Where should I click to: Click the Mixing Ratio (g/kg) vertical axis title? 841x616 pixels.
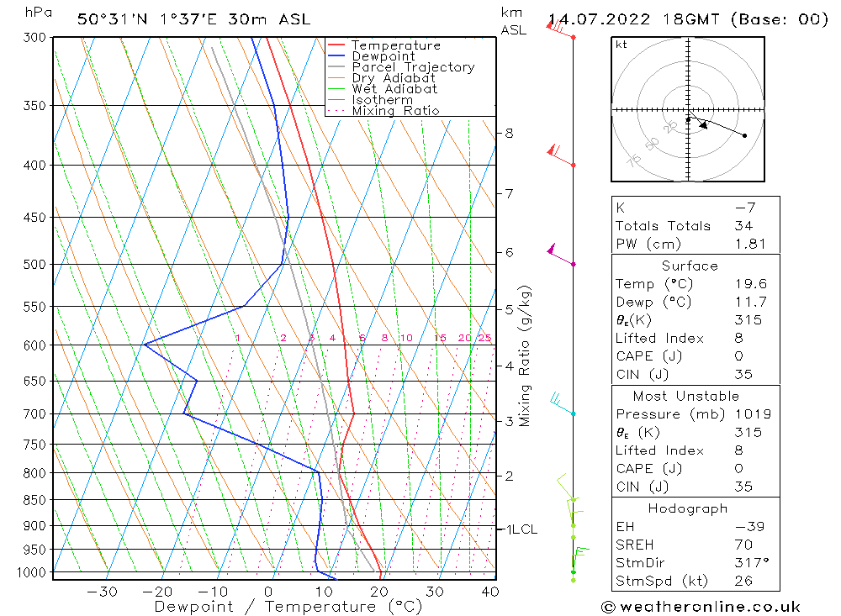[525, 356]
